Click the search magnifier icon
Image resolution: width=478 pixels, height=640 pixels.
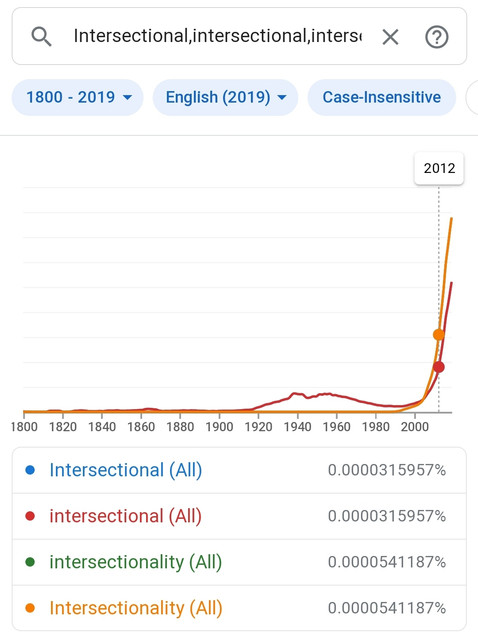click(x=41, y=37)
